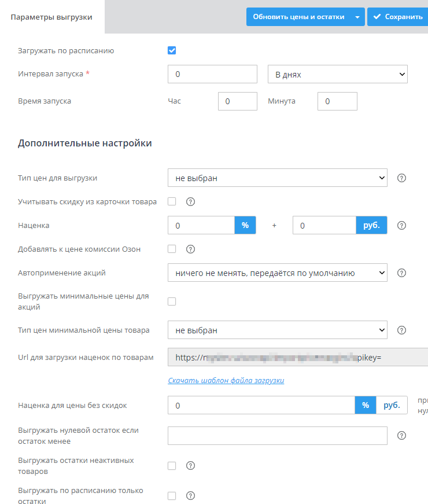This screenshot has height=504, width=428.
Task: Click the Обновить цены и остатки button
Action: (x=298, y=17)
